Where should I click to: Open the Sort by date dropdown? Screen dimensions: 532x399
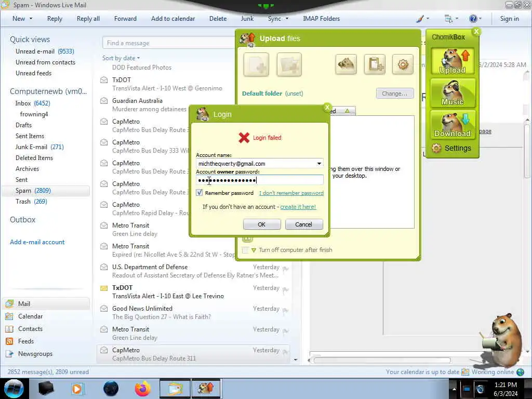pos(121,58)
